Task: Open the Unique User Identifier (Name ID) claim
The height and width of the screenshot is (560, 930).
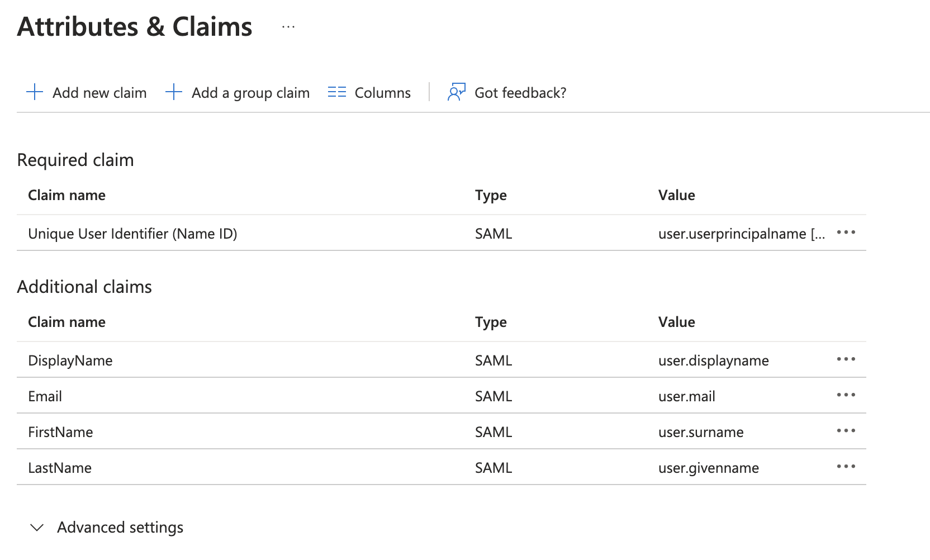Action: pyautogui.click(x=132, y=234)
